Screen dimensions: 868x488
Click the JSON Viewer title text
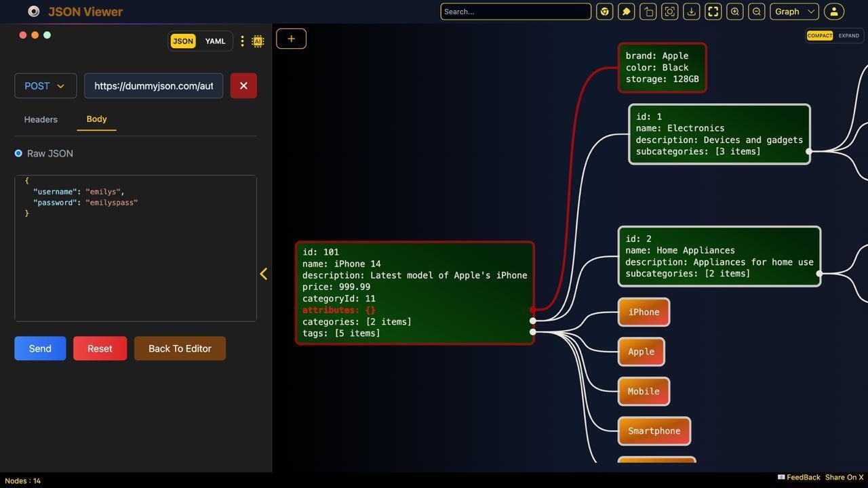coord(85,12)
